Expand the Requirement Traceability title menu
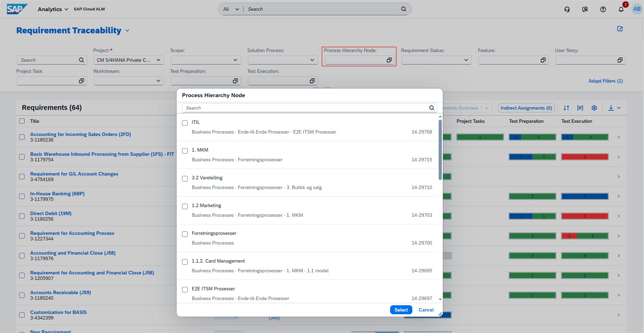This screenshot has height=333, width=644. pyautogui.click(x=127, y=31)
